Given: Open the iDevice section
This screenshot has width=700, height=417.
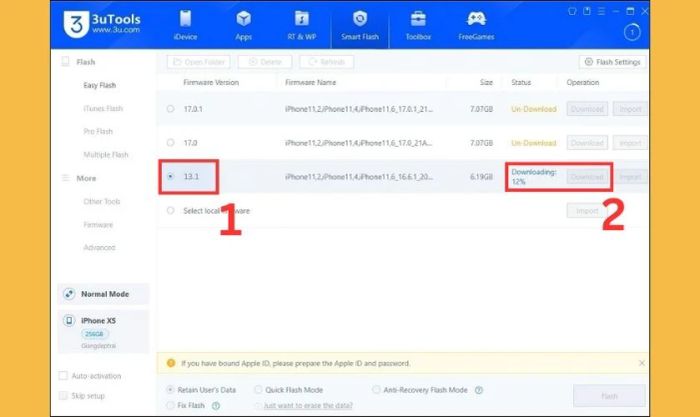Looking at the screenshot, I should (185, 25).
